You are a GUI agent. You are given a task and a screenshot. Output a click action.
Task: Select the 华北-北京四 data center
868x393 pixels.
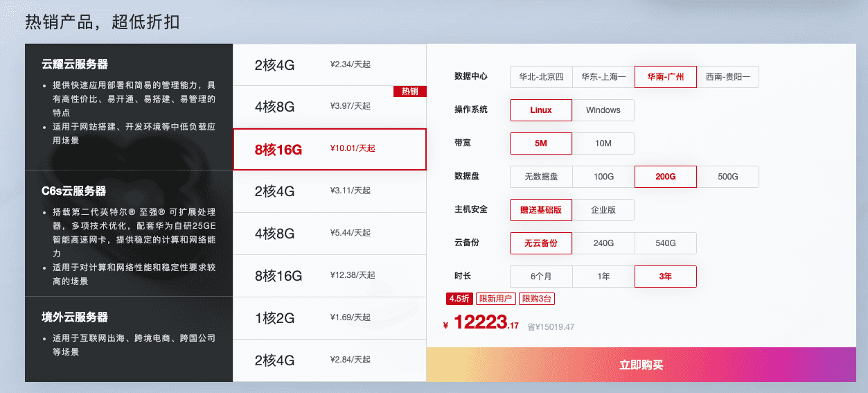coord(541,77)
